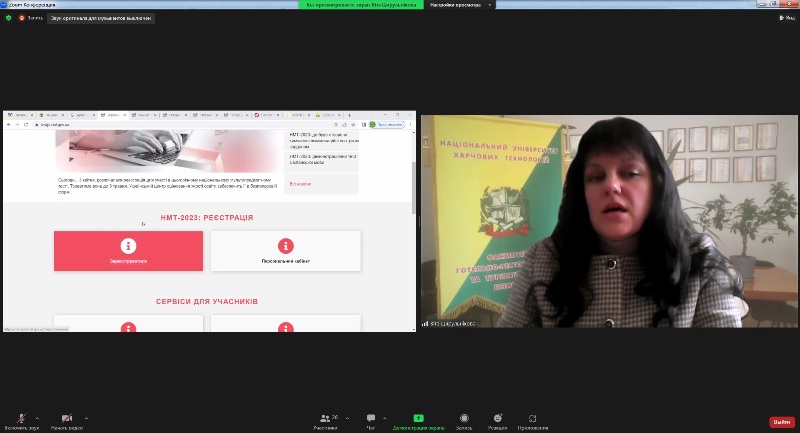Image resolution: width=800 pixels, height=433 pixels.
Task: Switch to the second browser tab
Action: tap(52, 115)
